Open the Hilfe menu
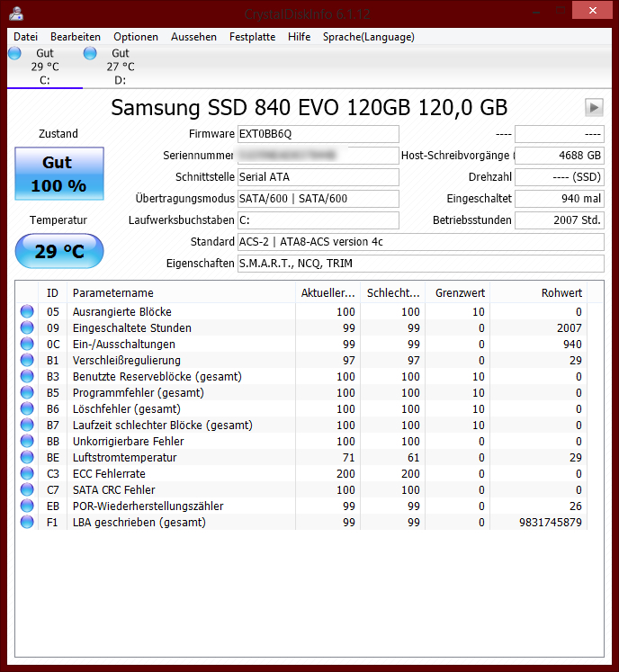This screenshot has width=619, height=672. point(300,37)
